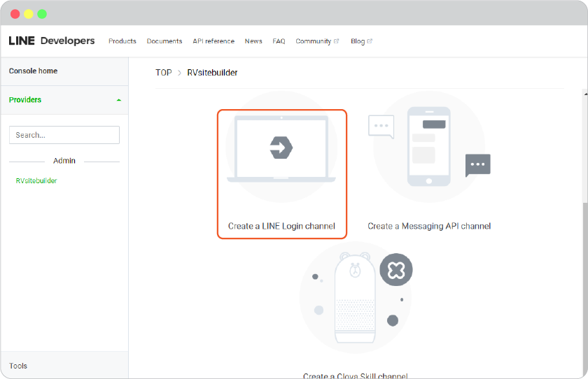Open Tools in the sidebar
The image size is (588, 379).
[18, 366]
